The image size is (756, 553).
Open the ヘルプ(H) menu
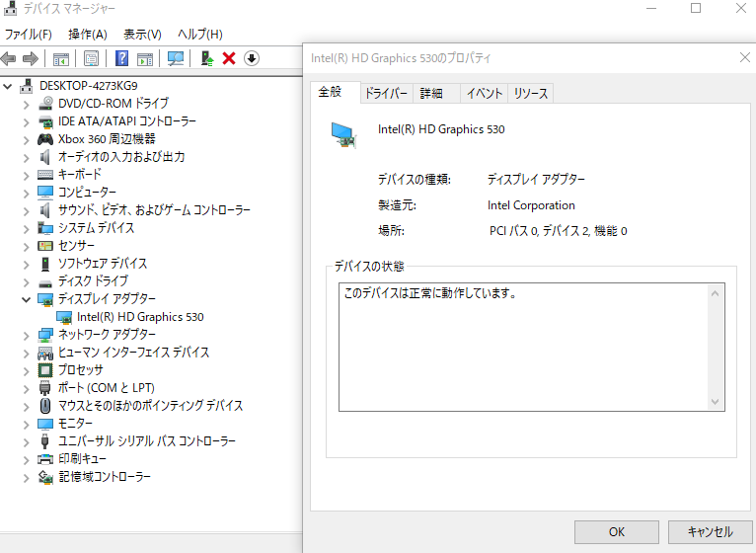[200, 35]
